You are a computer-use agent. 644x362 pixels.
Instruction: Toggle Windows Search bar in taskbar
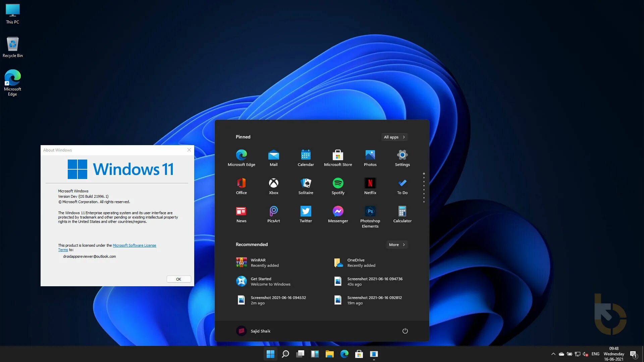pos(285,354)
